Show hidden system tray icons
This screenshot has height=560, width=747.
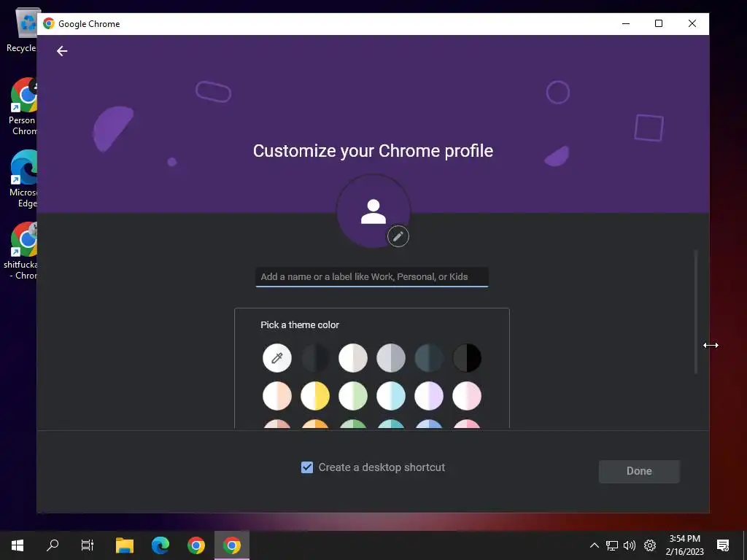click(594, 545)
